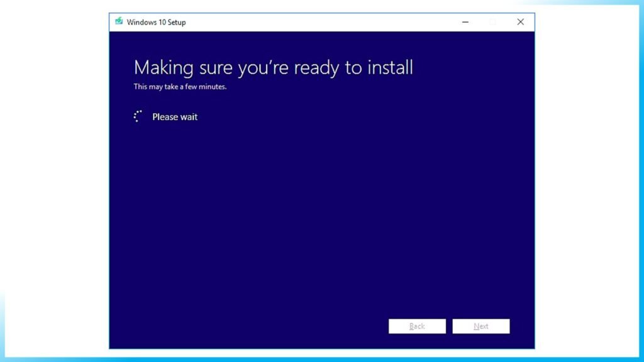Click the setup dialog title bar
Image resolution: width=644 pixels, height=362 pixels.
(314, 21)
